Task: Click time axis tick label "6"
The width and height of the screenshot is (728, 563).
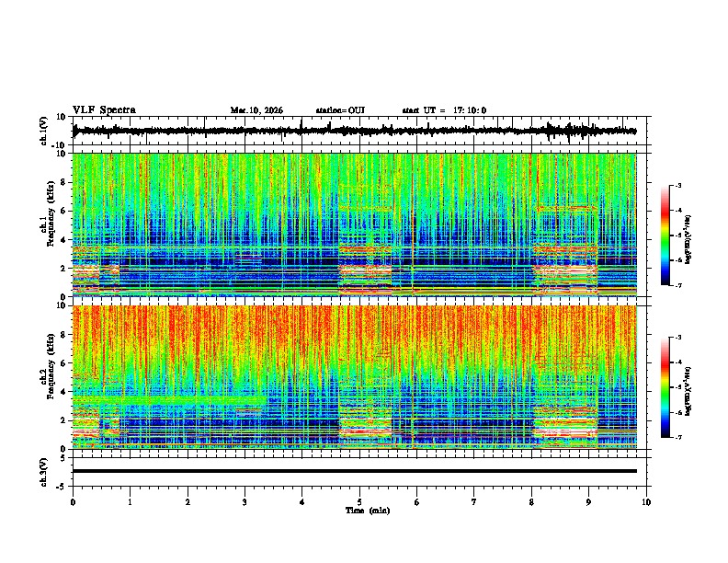Action: tap(416, 502)
